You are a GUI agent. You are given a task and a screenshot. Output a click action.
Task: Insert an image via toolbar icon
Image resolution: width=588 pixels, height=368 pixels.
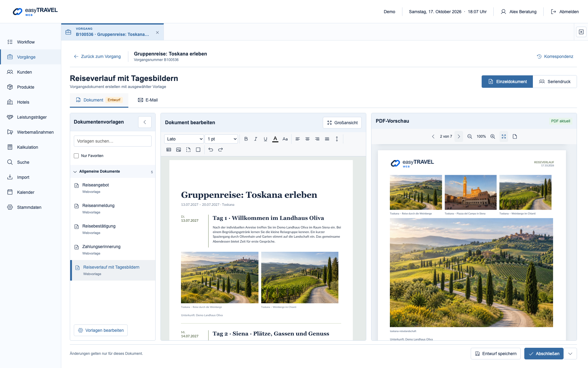point(179,150)
